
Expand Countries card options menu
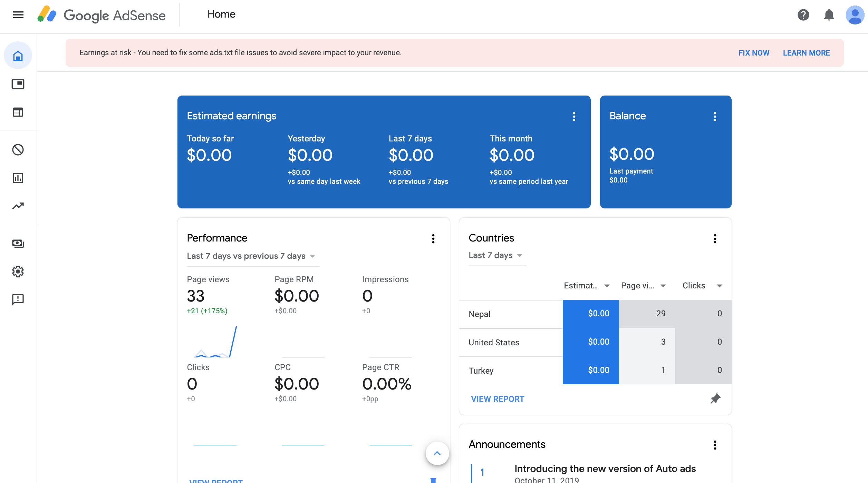coord(714,237)
